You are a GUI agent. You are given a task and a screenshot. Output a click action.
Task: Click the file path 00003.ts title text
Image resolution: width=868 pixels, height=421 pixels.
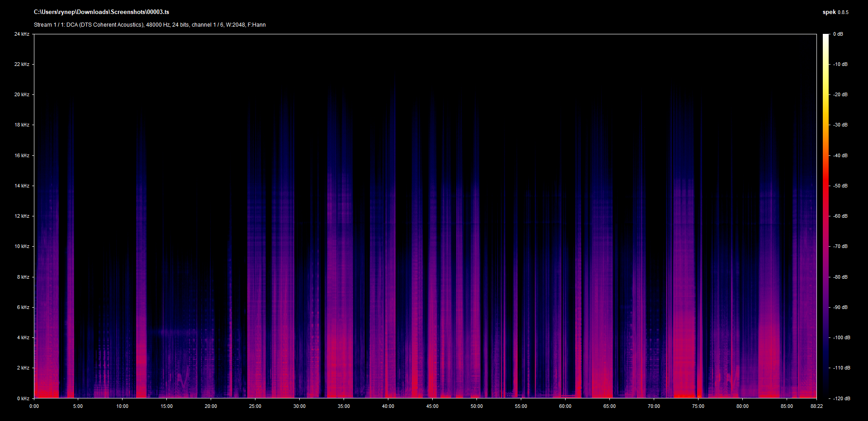point(101,12)
